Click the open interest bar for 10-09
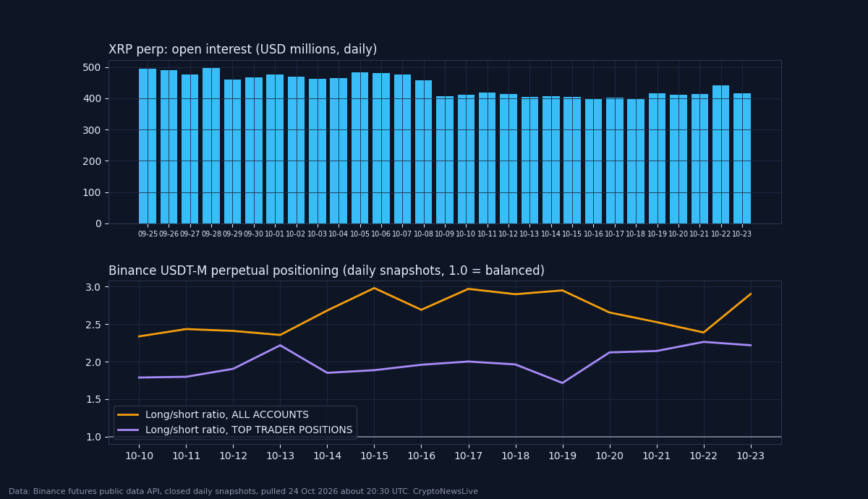Viewport: 868px width, 499px height. 445,160
